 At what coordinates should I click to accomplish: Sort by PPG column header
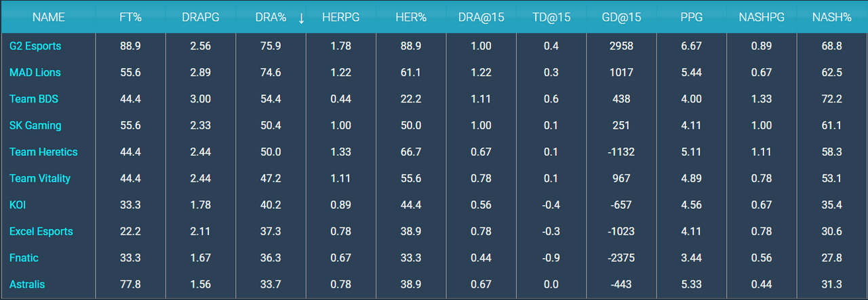(x=692, y=18)
